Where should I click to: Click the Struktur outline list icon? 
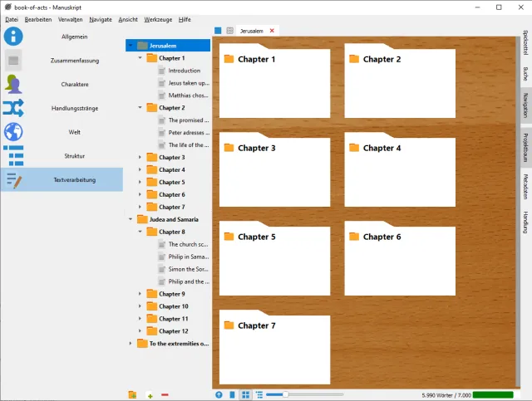click(x=13, y=155)
